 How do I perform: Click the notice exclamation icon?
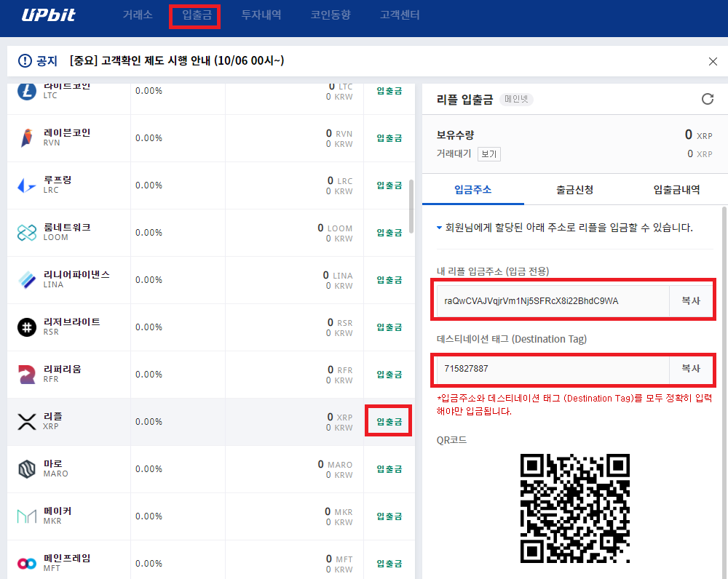click(x=25, y=61)
